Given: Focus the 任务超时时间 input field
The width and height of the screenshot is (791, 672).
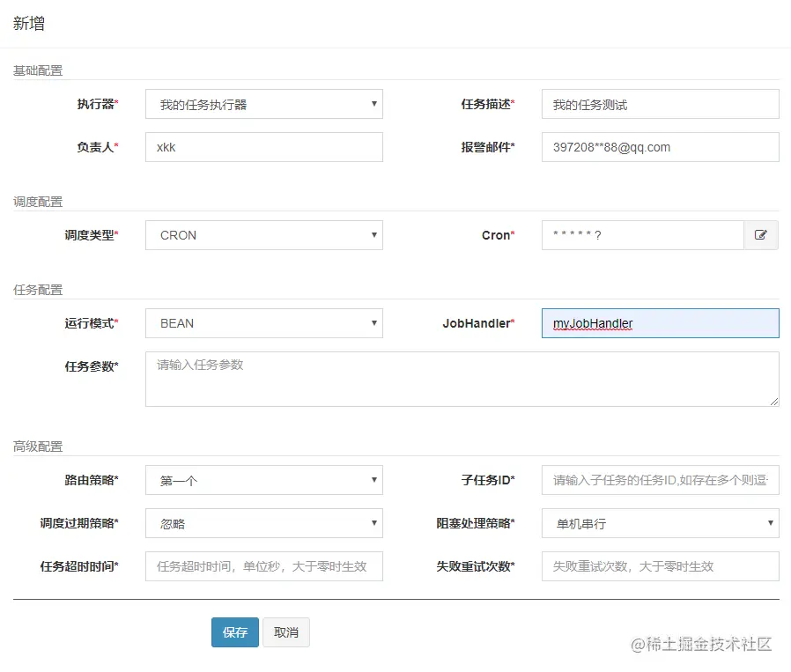Looking at the screenshot, I should tap(264, 566).
